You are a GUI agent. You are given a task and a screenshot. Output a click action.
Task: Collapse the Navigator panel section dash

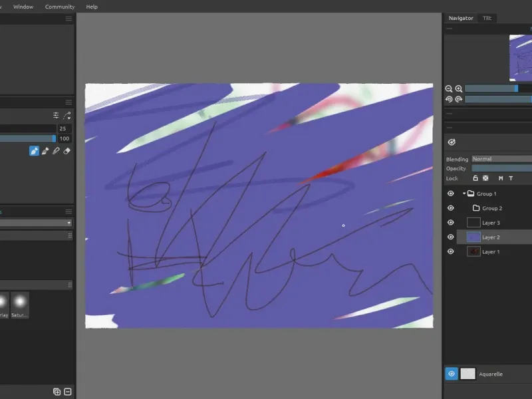click(x=450, y=29)
